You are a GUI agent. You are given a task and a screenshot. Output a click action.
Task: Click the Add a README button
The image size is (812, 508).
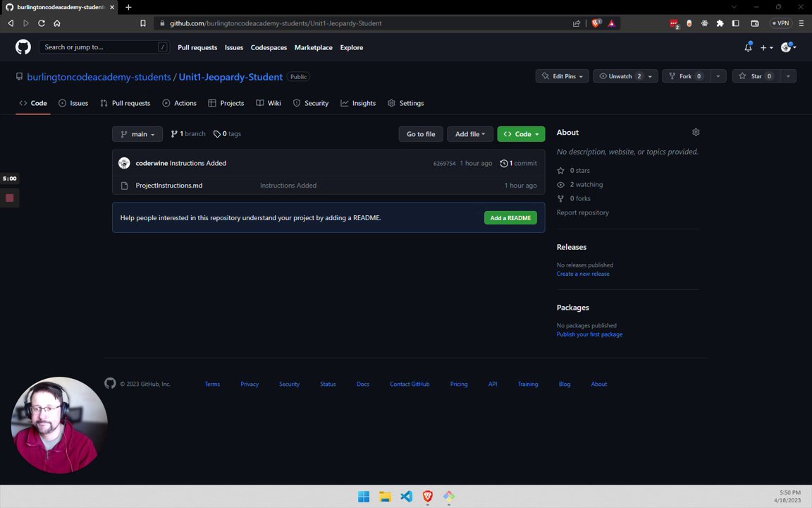coord(510,218)
